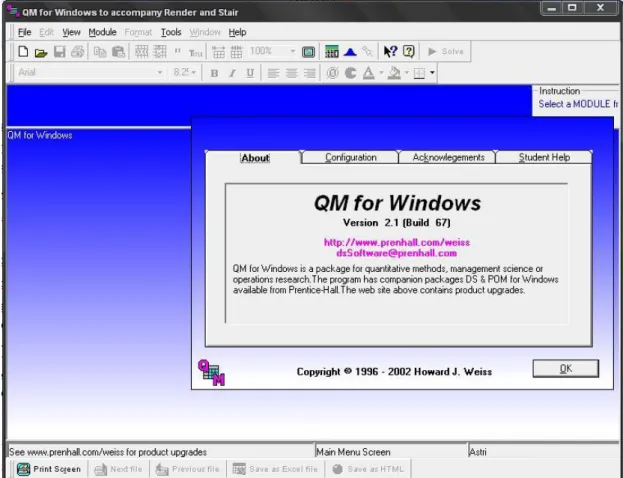Align text right
623x478 pixels.
coord(310,73)
